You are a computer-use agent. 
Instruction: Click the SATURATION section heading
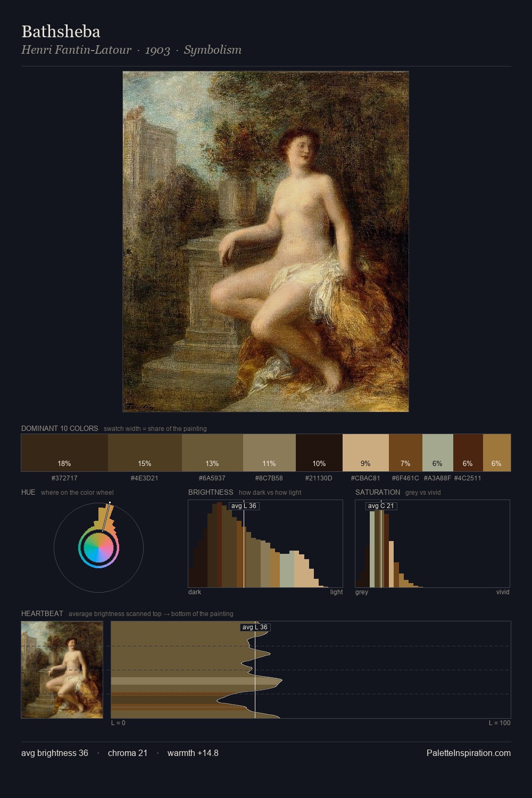(378, 492)
